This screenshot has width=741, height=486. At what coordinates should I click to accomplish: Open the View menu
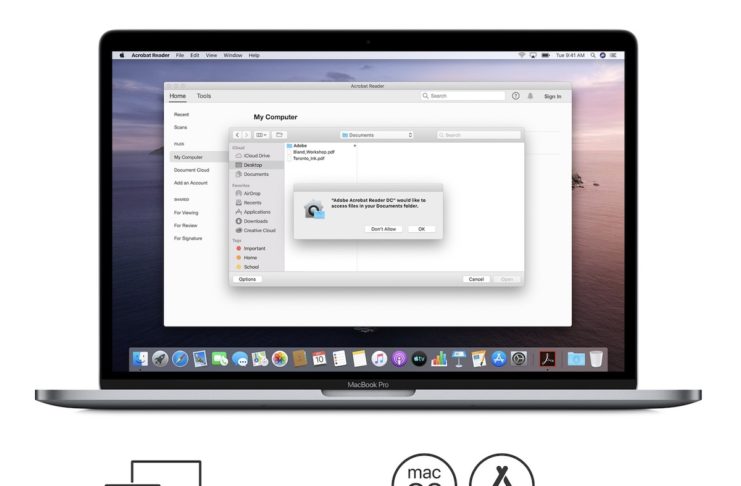click(211, 55)
